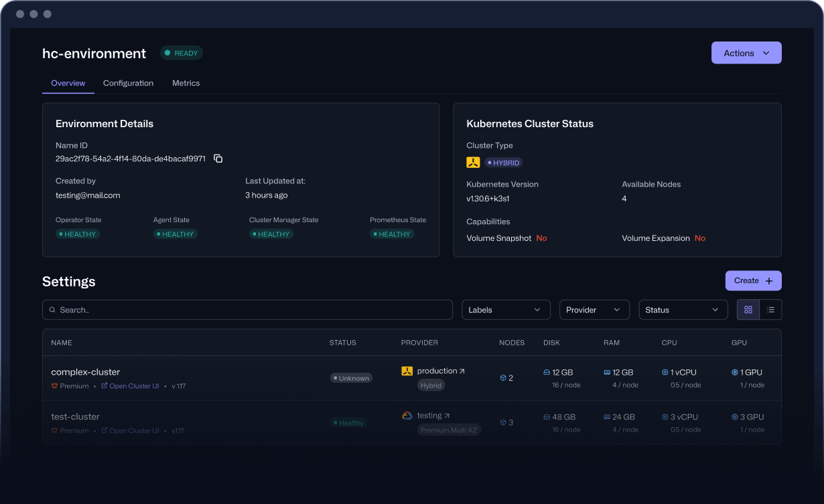This screenshot has height=504, width=824.
Task: Click the CPU icon next to 3 vCPU
Action: (x=665, y=417)
